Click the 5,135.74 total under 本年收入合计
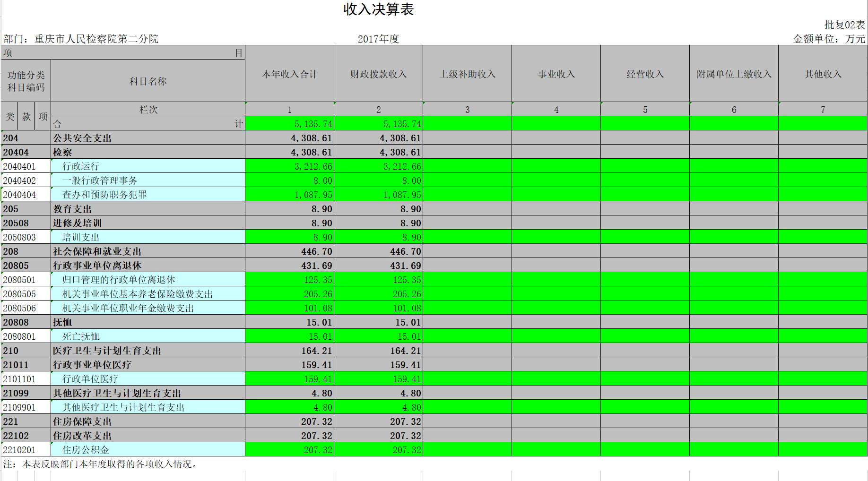 (289, 124)
